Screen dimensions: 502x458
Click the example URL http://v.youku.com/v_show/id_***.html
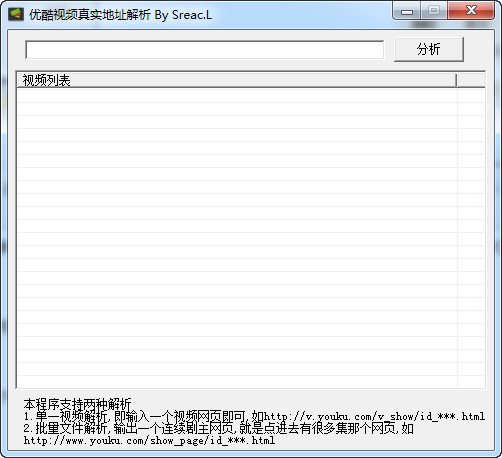[374, 416]
